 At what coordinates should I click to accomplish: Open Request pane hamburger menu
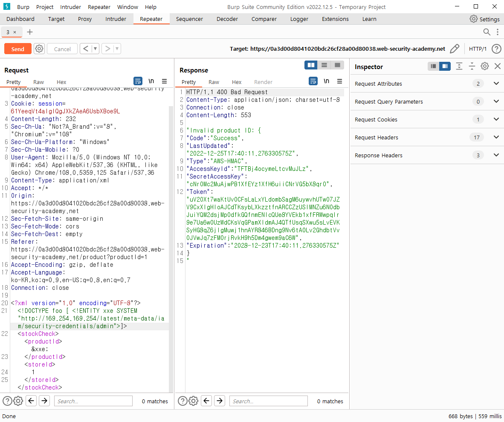coord(164,81)
